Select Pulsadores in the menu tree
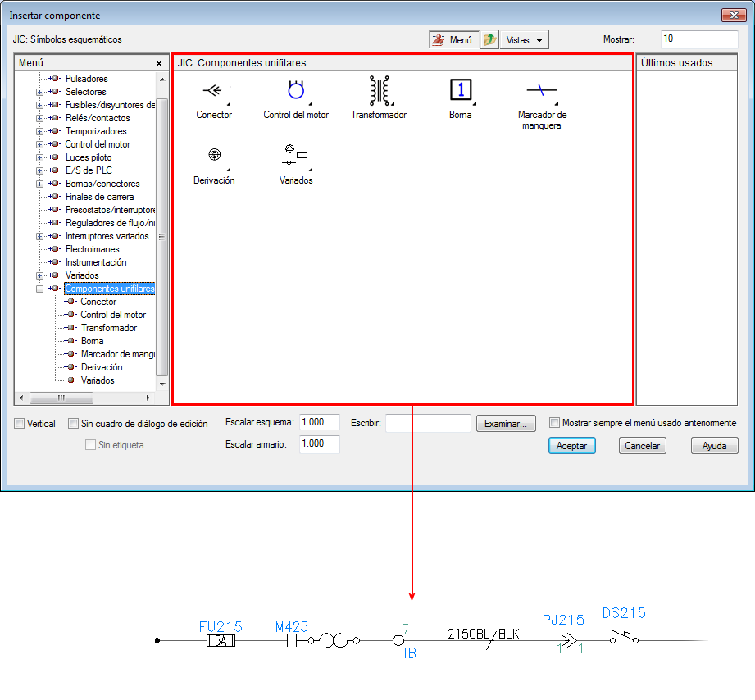Screen dimensions: 755x700 tap(87, 79)
